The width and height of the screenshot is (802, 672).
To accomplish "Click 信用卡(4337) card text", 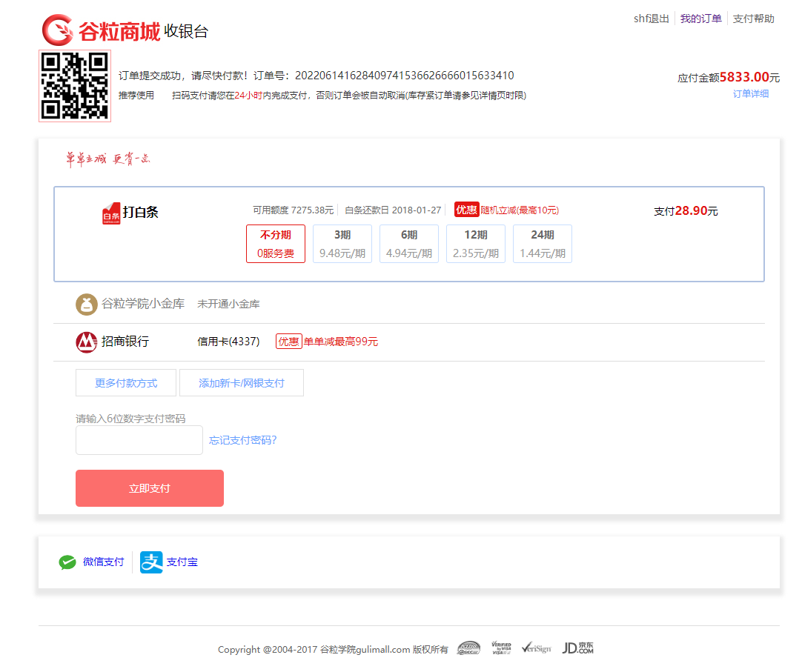I will coord(228,342).
